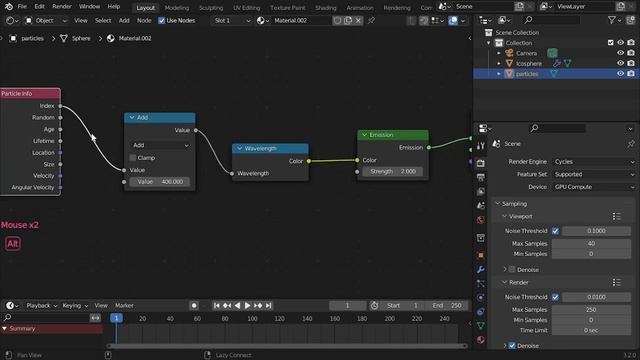Hide the Camera with its eye icon
This screenshot has height=360, width=640.
[x=620, y=53]
